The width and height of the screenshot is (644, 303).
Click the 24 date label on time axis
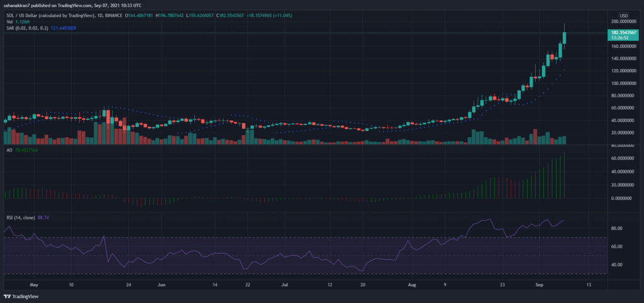[129, 284]
